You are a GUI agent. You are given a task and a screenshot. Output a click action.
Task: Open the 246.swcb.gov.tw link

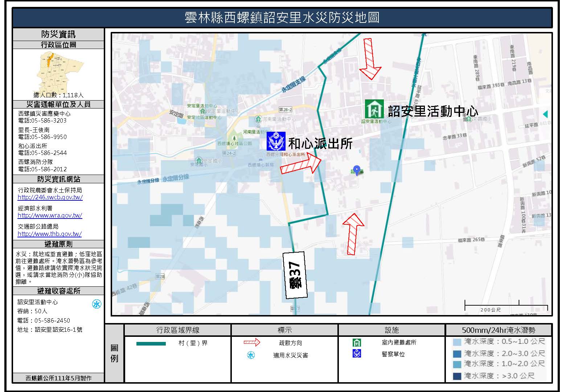[50, 197]
